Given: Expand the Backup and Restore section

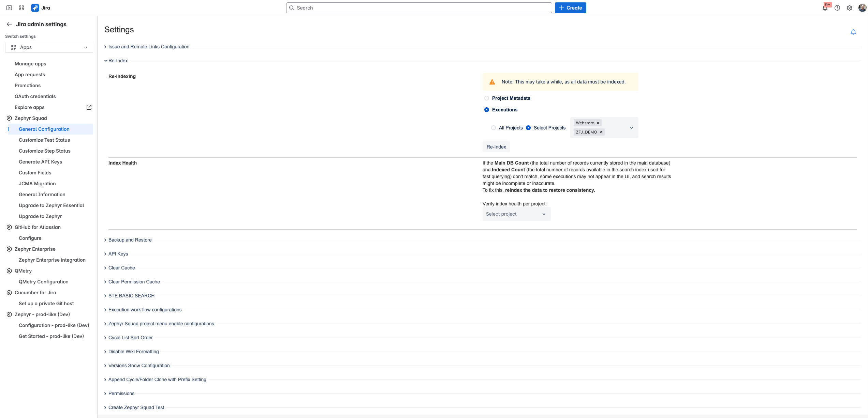Looking at the screenshot, I should click(130, 240).
